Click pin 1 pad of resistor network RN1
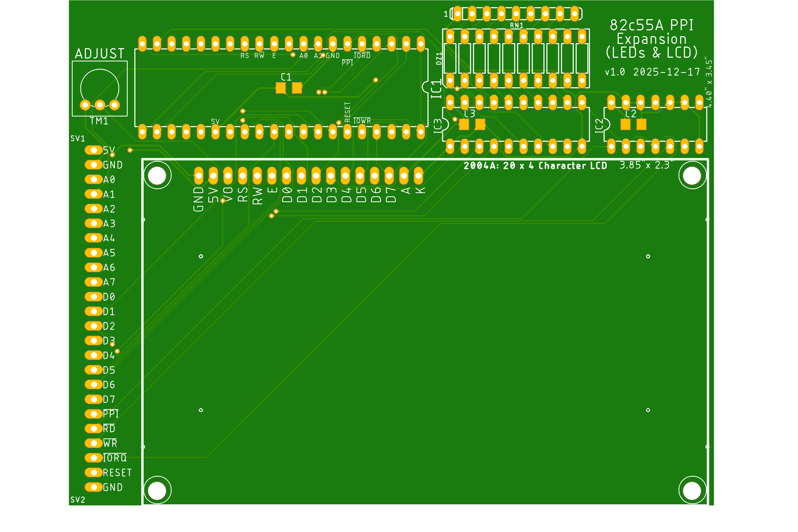 457,14
